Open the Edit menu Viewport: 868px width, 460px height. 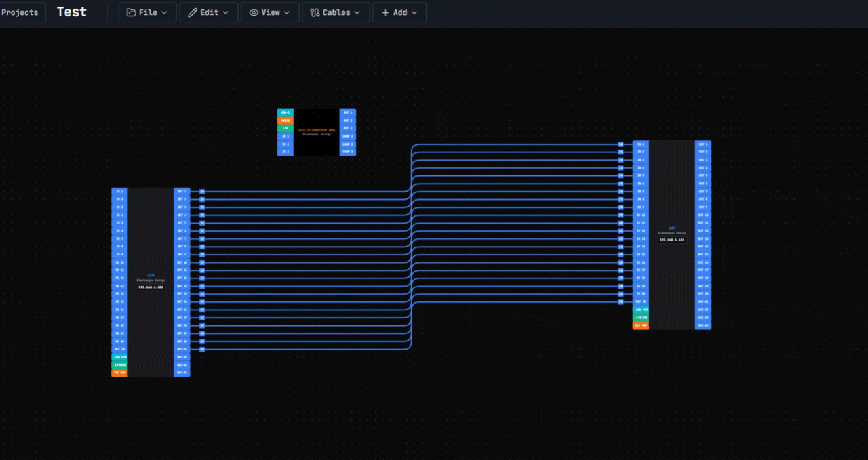pos(209,12)
